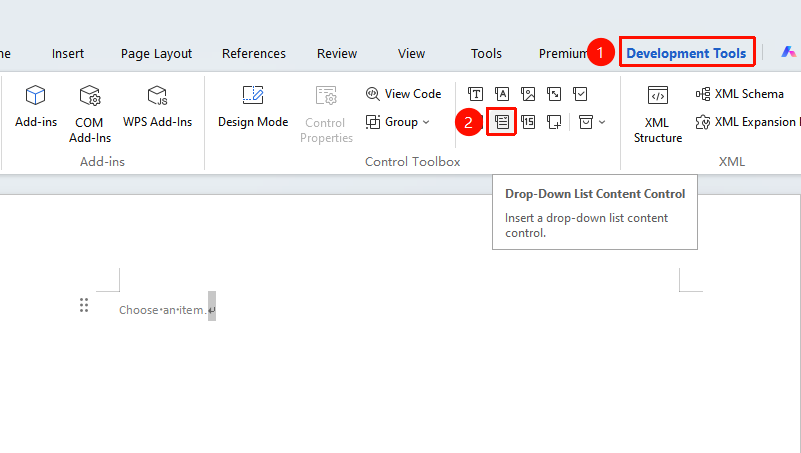Viewport: 801px width, 453px height.
Task: Insert a Rich Text content control
Action: pos(476,94)
